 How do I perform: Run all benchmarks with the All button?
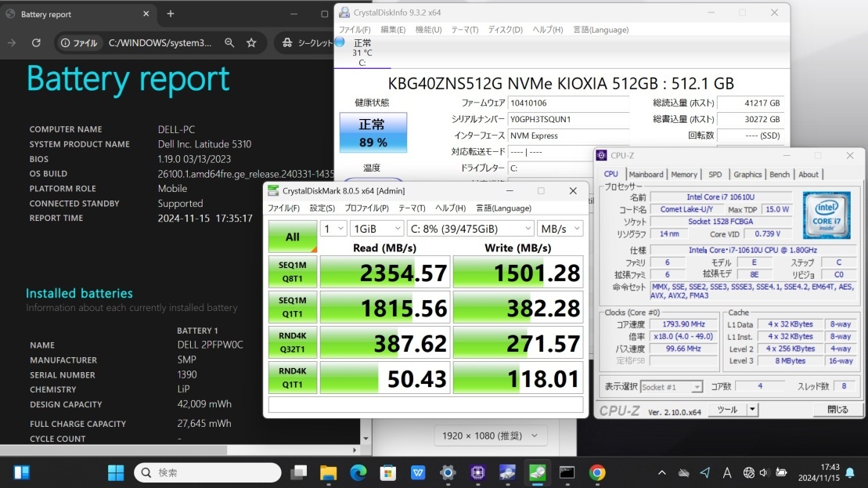coord(292,237)
